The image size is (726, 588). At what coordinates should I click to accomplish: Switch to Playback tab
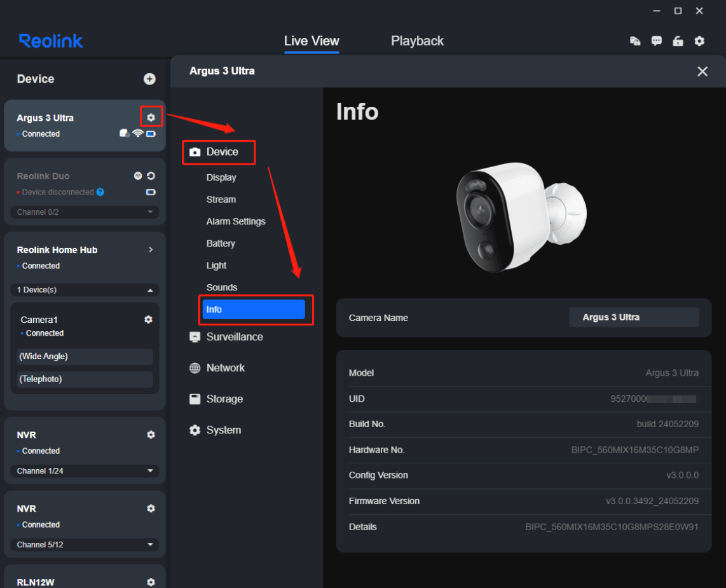[x=417, y=41]
